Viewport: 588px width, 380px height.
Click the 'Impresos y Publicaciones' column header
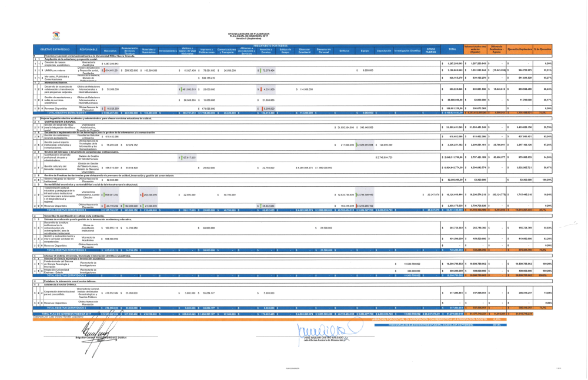pyautogui.click(x=206, y=51)
